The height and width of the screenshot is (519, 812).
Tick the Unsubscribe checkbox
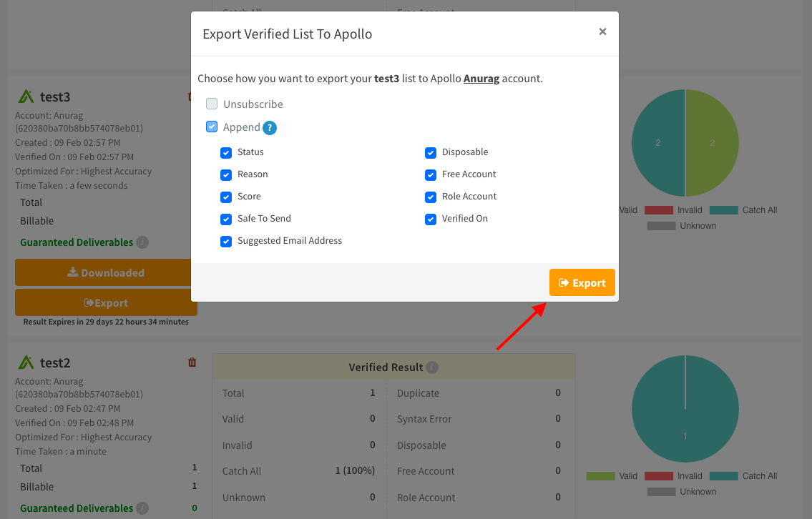(x=212, y=104)
